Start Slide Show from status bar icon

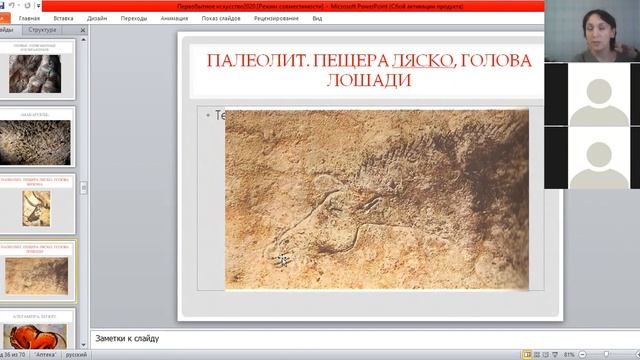point(555,355)
